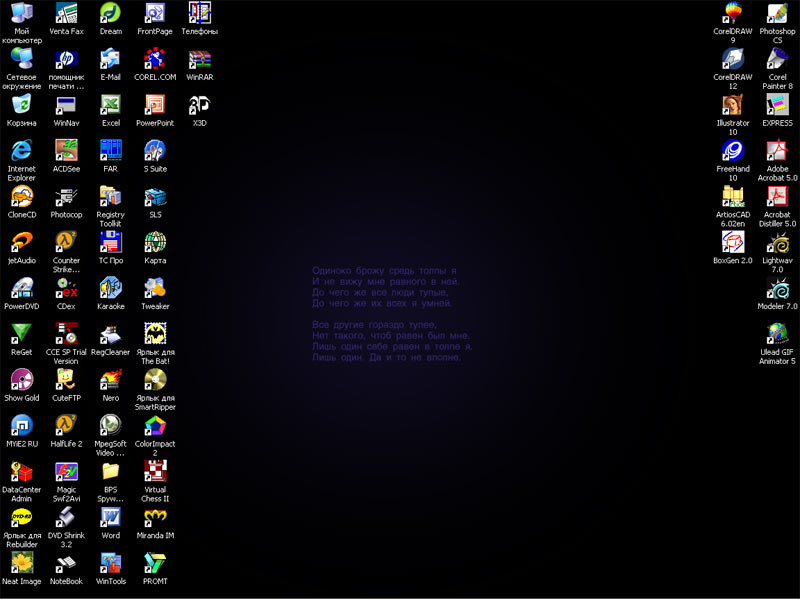This screenshot has width=800, height=600.
Task: Select the MYIE2 RU shortcut
Action: 21,426
